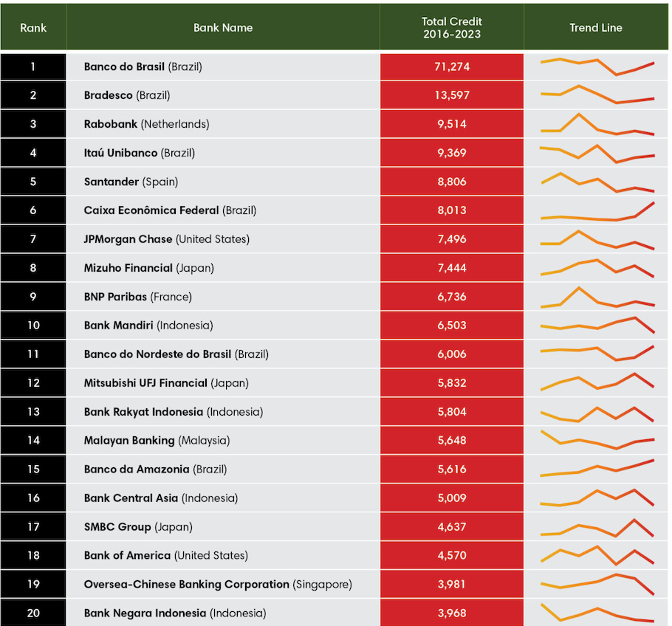Click the Rabobank (Netherlands) entry
This screenshot has height=626, width=672.
tap(146, 124)
